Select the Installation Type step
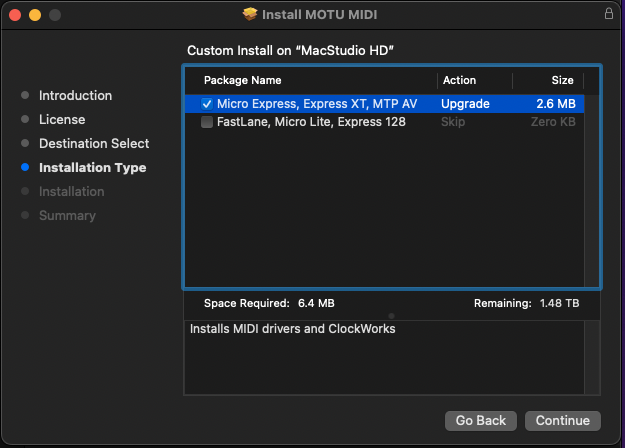This screenshot has height=448, width=625. 92,167
